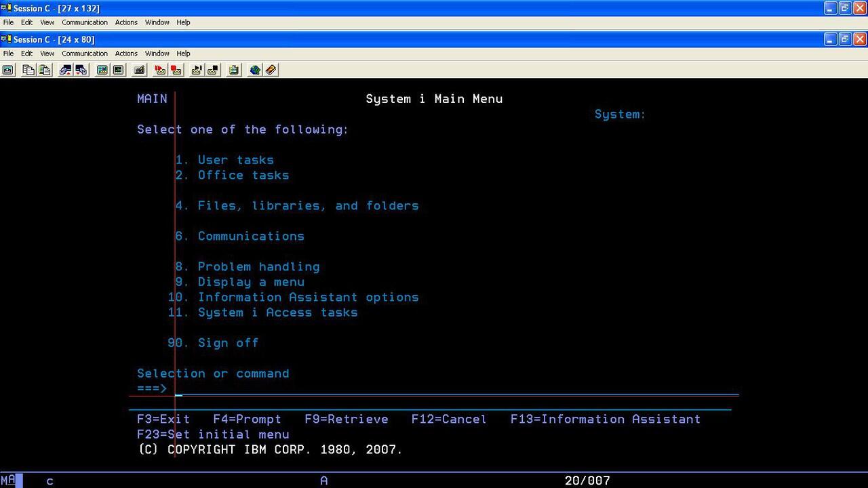
Task: Click the '8. Problem handling' option
Action: 248,266
